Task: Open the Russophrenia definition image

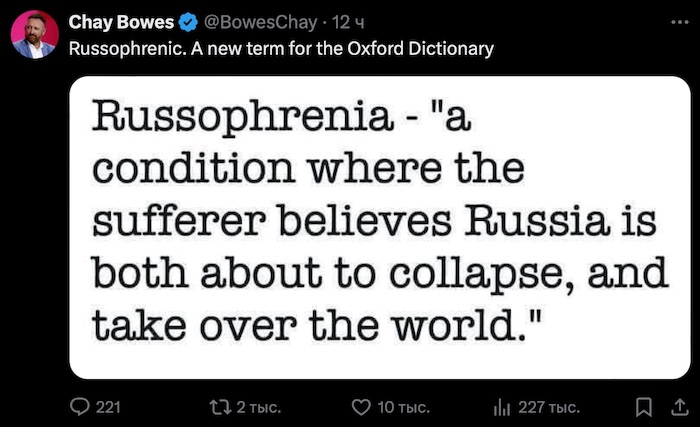Action: point(380,227)
